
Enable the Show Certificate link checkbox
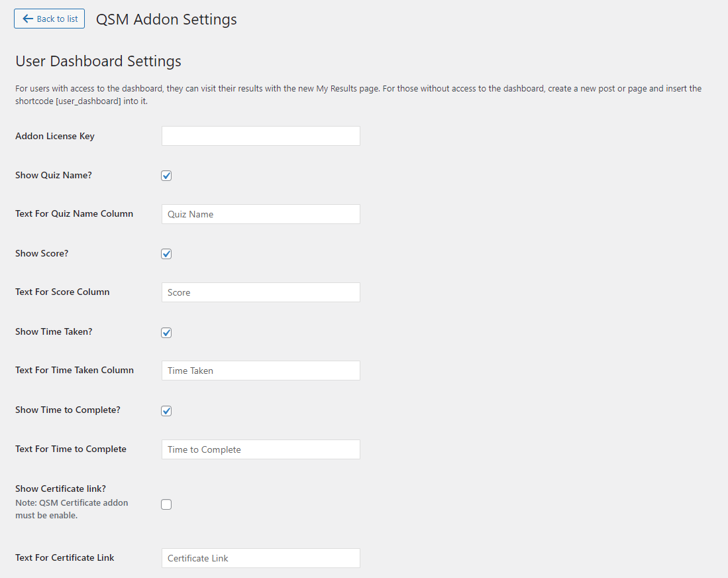(x=166, y=504)
